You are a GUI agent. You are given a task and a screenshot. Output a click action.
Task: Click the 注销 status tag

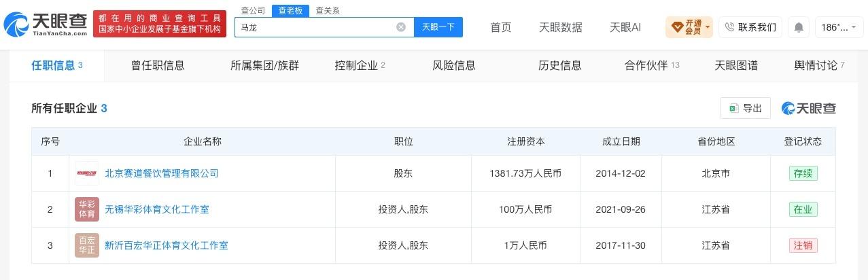[803, 245]
